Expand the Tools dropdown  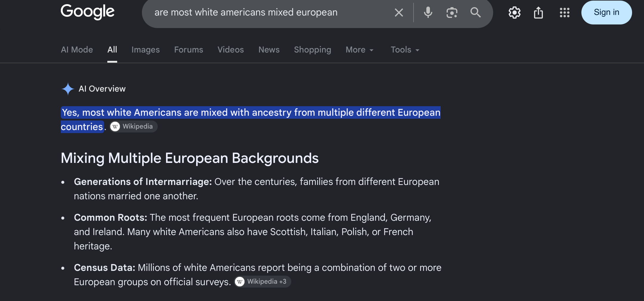pyautogui.click(x=405, y=50)
